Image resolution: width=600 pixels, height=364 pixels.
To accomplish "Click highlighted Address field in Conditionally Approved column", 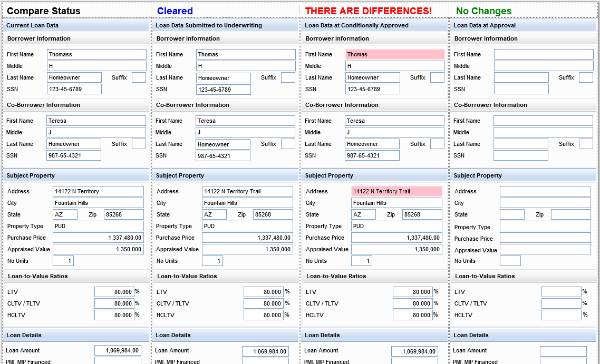I will click(x=397, y=191).
